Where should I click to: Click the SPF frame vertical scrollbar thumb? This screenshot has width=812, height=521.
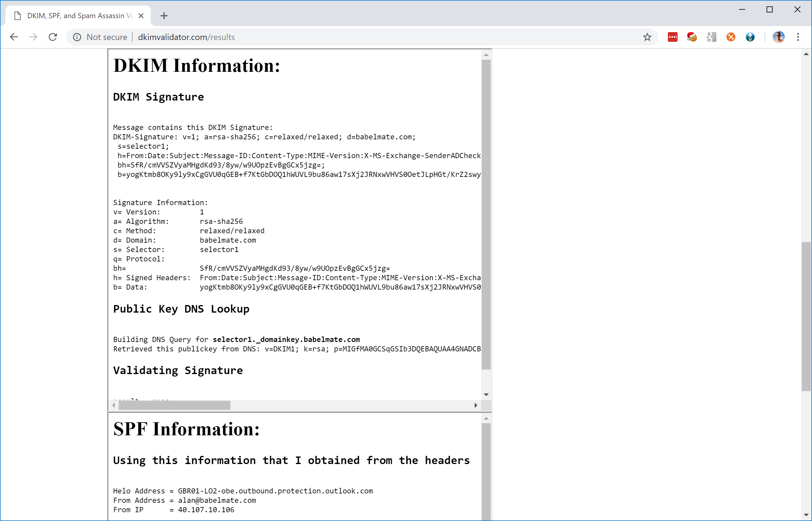(x=486, y=472)
